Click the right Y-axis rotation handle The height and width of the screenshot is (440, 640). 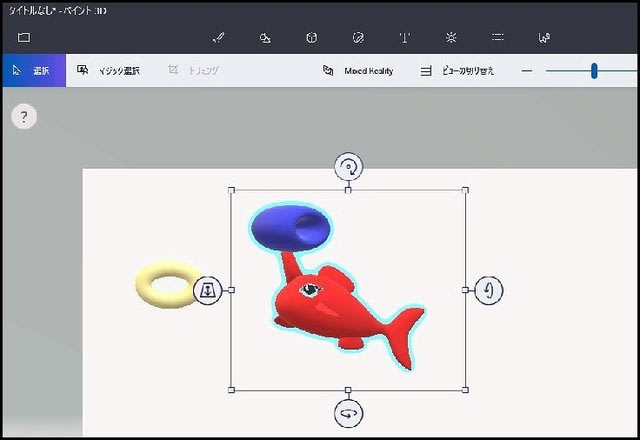pyautogui.click(x=489, y=290)
